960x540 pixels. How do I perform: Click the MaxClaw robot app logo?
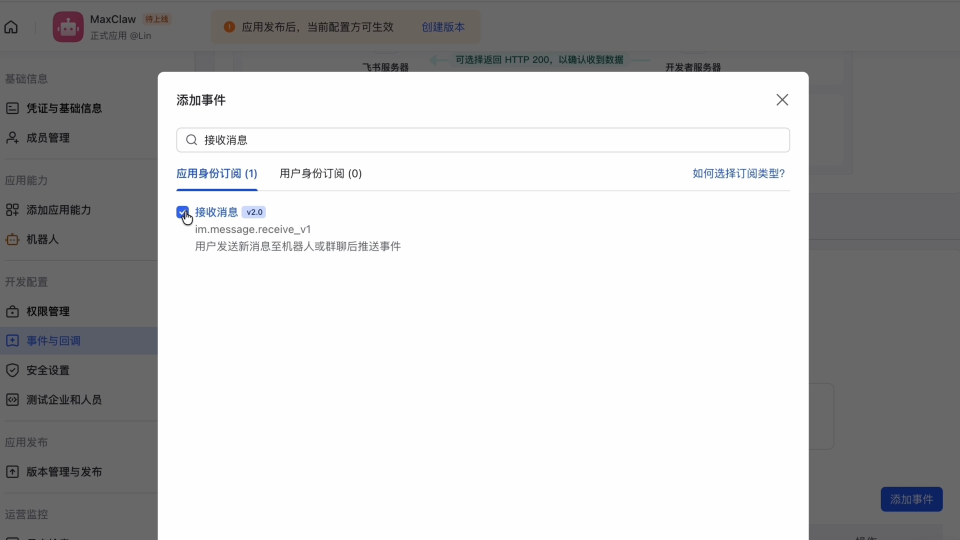pyautogui.click(x=68, y=27)
